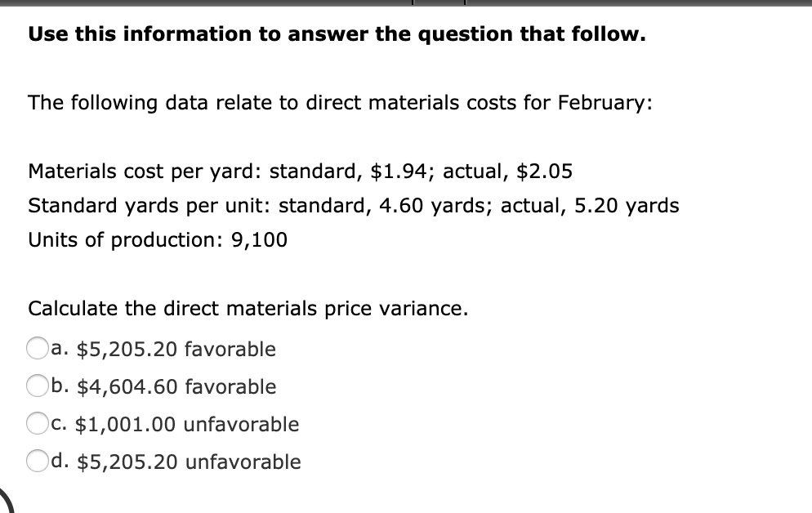Click the units of production line
812x513 pixels.
tap(158, 239)
